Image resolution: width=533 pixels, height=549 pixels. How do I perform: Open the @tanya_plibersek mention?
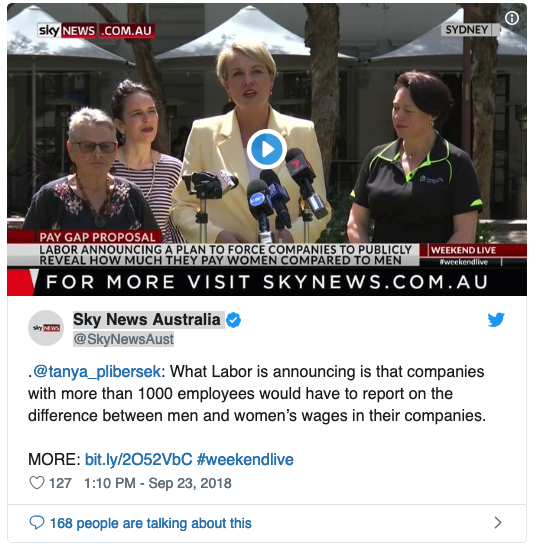[x=97, y=371]
